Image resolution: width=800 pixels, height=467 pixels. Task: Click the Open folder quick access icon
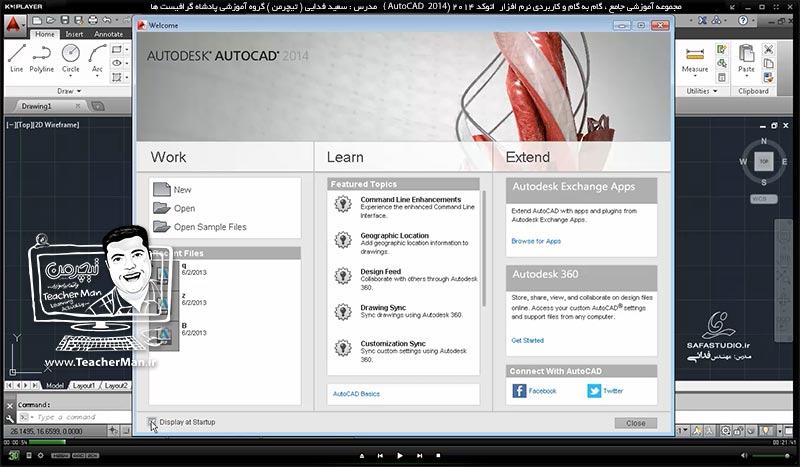coord(51,20)
